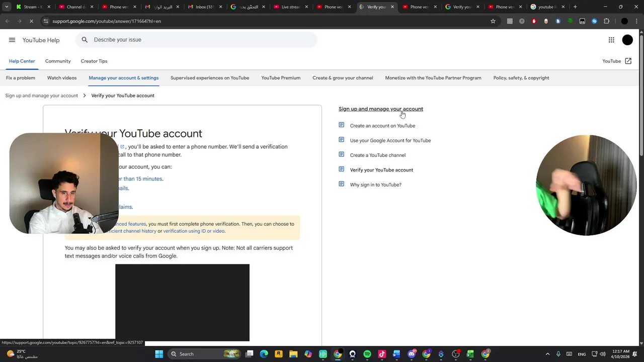Open a new browser tab

pos(575,7)
